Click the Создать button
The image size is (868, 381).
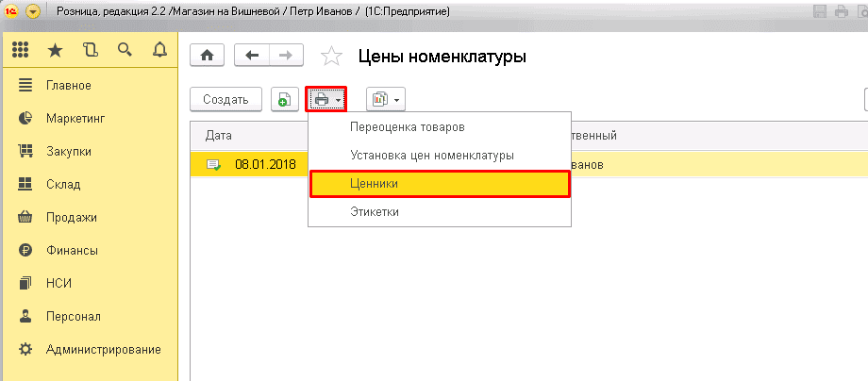click(225, 99)
